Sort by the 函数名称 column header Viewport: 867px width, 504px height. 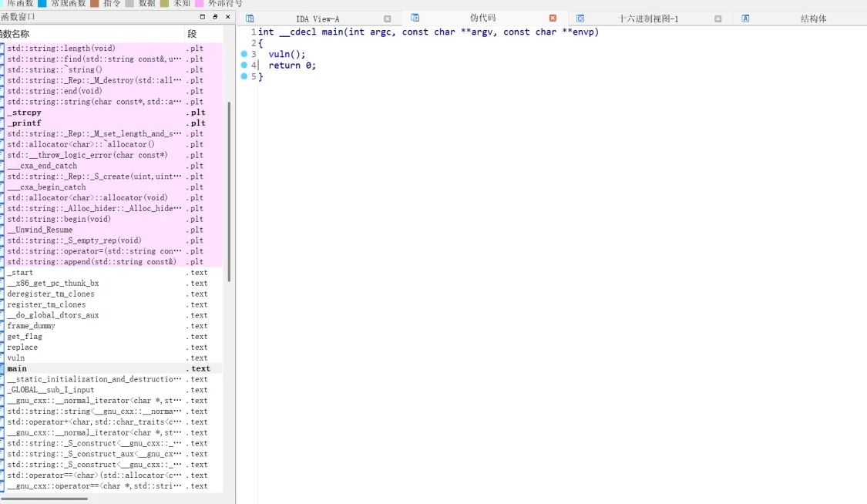pyautogui.click(x=93, y=34)
